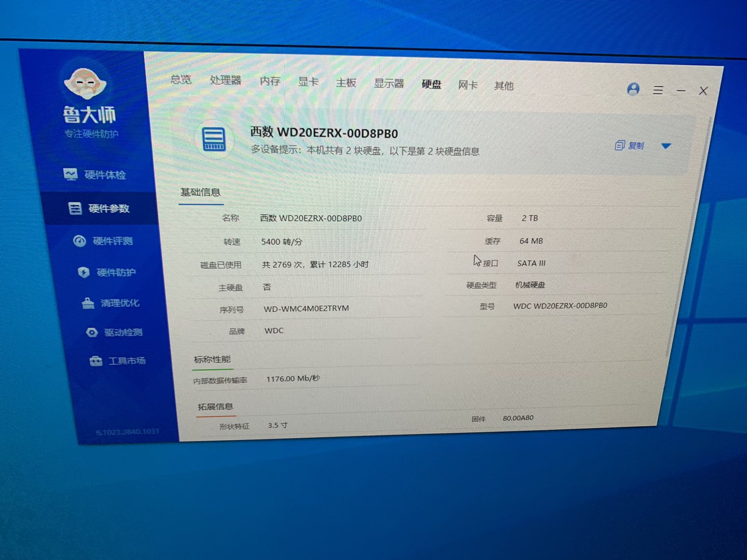The width and height of the screenshot is (747, 560).
Task: Click the 复制 copy button
Action: 629,146
